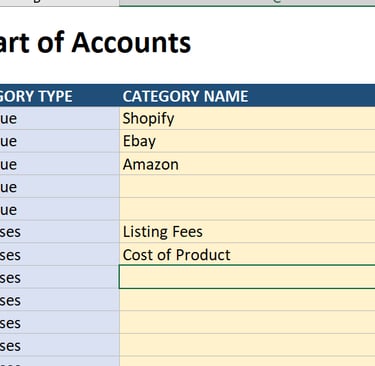This screenshot has height=366, width=375.
Task: Click the Chart of Accounts title
Action: click(95, 43)
